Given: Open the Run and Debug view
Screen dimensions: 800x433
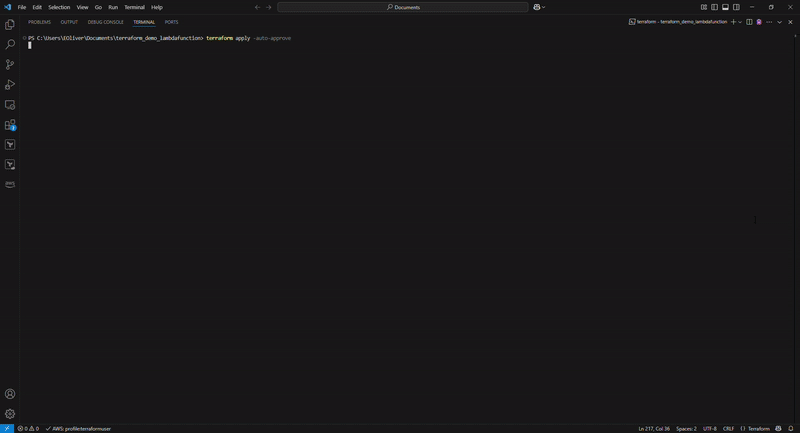Looking at the screenshot, I should click(x=10, y=85).
